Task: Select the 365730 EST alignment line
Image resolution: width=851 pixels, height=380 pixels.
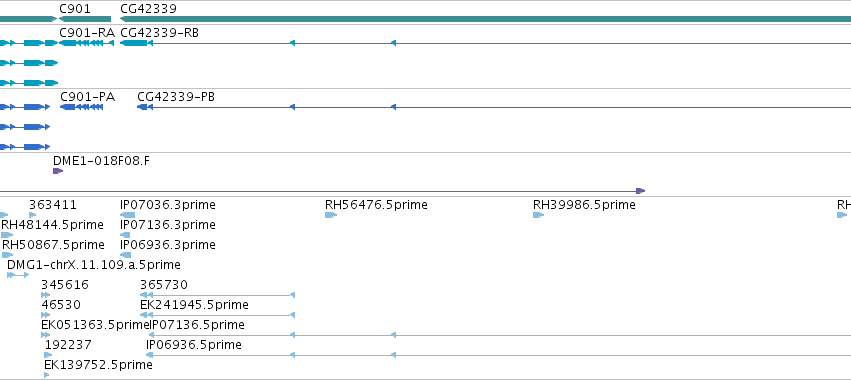Action: pos(217,295)
